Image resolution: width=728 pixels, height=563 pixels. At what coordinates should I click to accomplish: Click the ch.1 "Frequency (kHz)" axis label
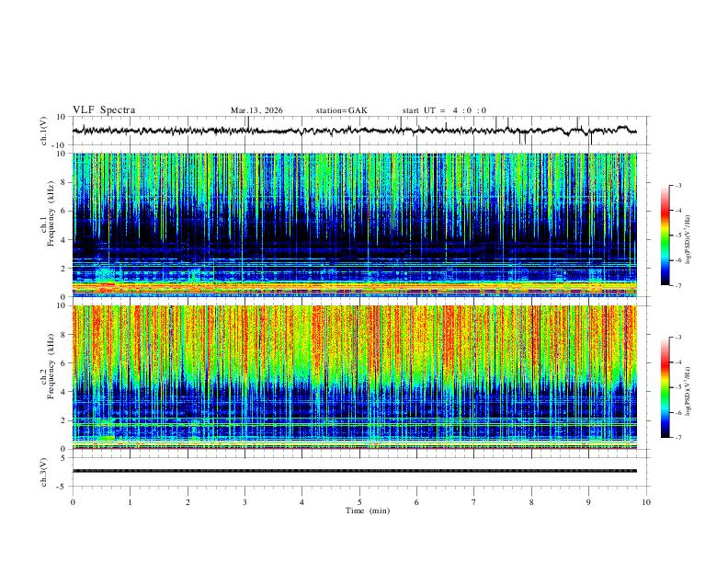point(51,213)
